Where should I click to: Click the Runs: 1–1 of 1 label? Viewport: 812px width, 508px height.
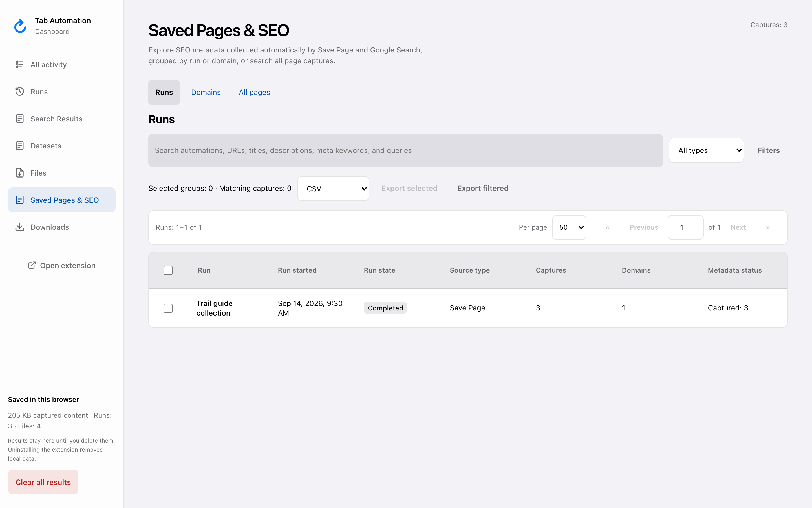(x=179, y=227)
